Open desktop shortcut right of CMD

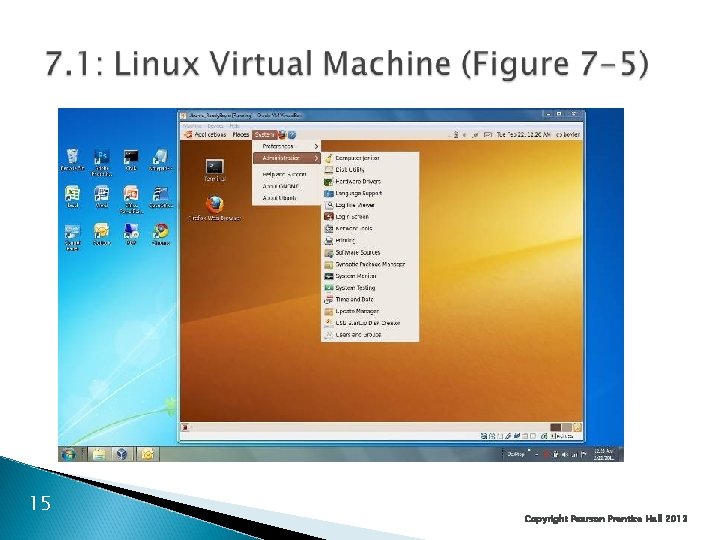[160, 160]
